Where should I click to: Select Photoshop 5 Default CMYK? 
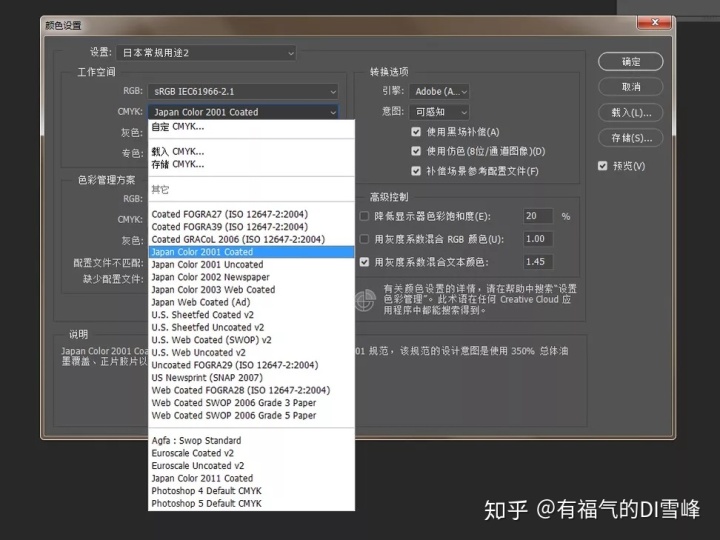(x=251, y=504)
